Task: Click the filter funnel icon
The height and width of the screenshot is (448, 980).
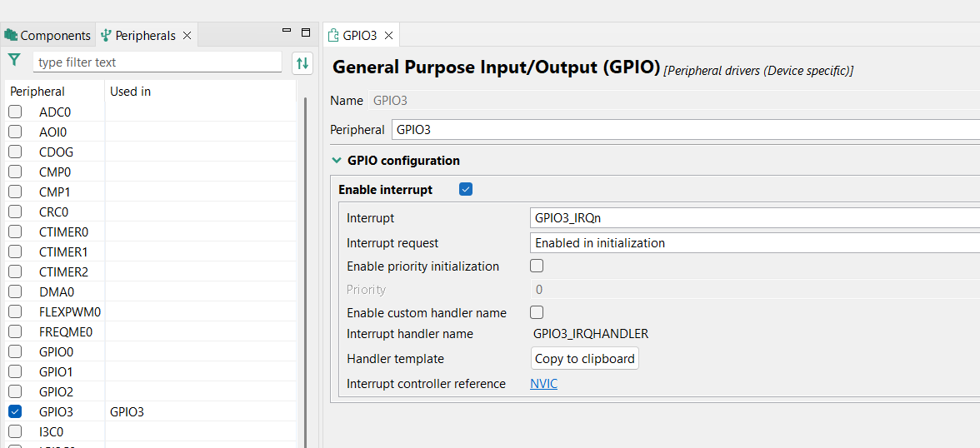Action: tap(14, 61)
